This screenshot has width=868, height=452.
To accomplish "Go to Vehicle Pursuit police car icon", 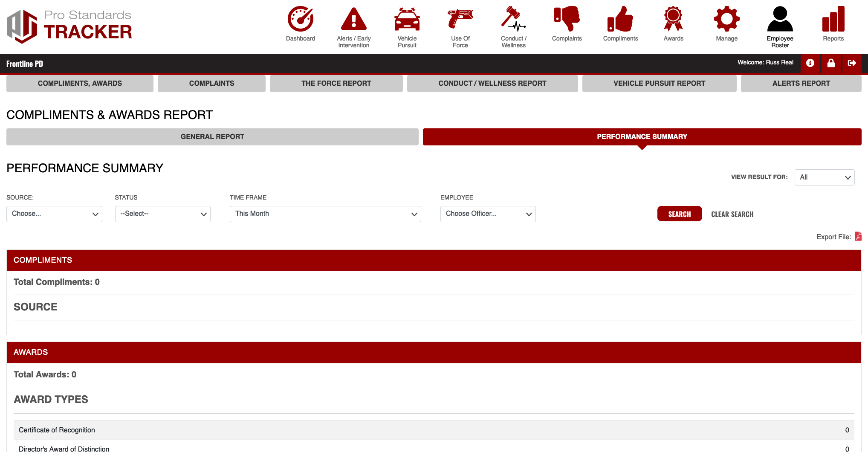I will tap(407, 19).
